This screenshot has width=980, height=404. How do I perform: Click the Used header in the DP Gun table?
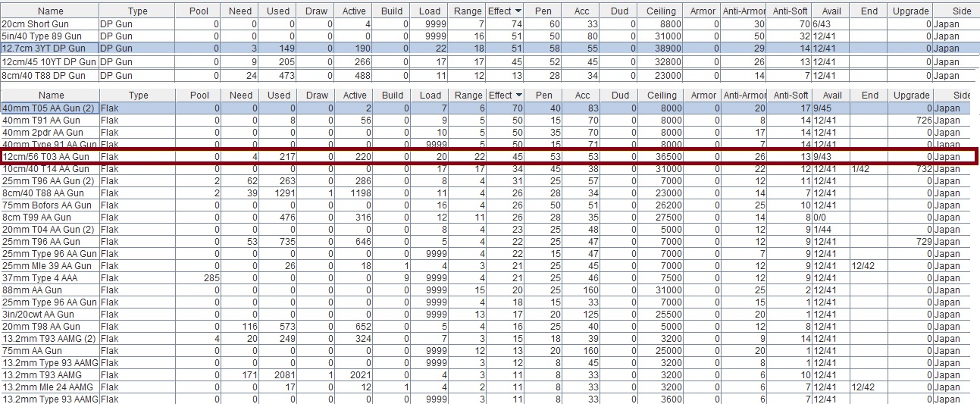[278, 11]
